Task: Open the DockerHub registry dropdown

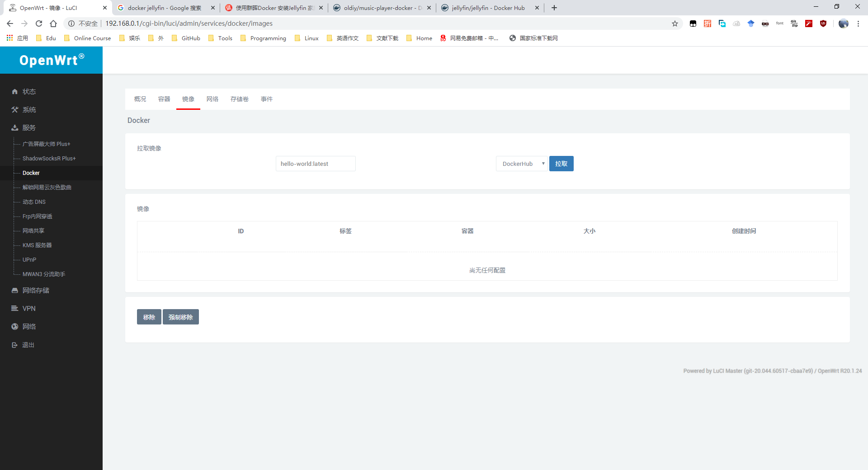Action: 521,164
